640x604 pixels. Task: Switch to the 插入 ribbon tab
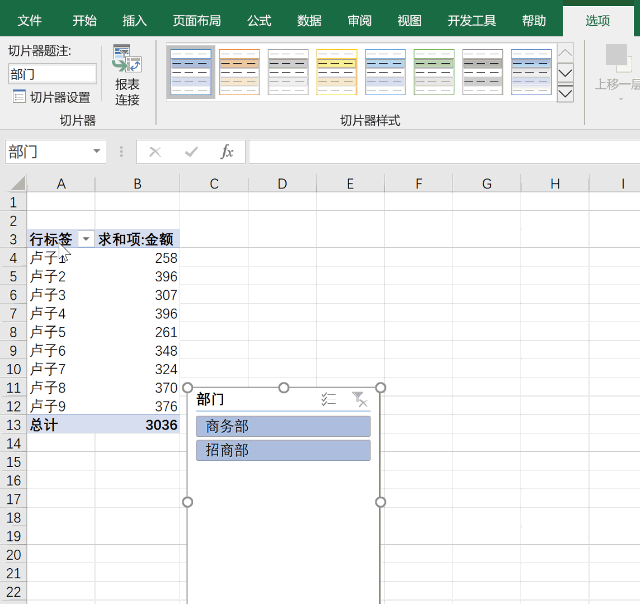pos(135,20)
